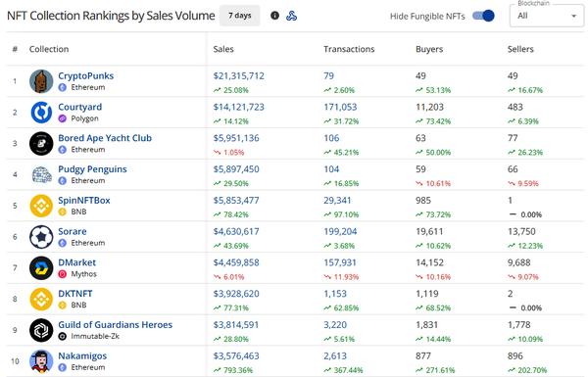
Task: Open the DMarket collection link
Action: 76,262
